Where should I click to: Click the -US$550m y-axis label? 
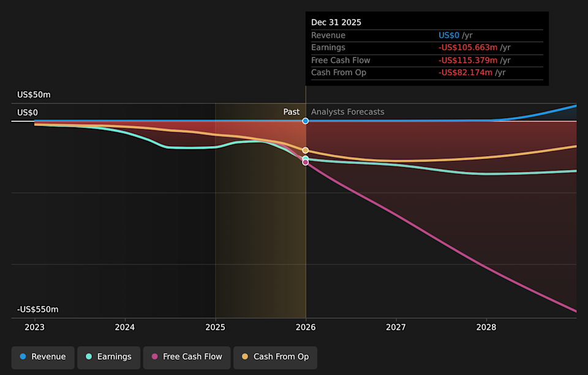pos(37,310)
